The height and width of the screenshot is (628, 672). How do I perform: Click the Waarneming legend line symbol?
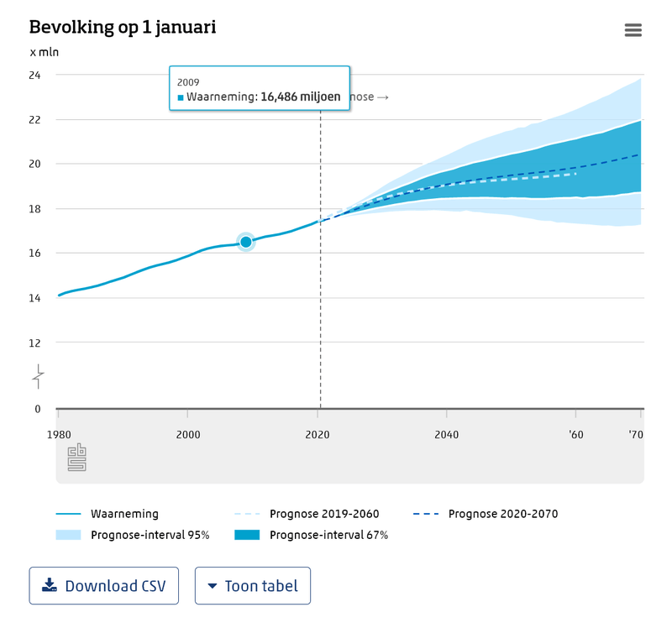(x=68, y=514)
